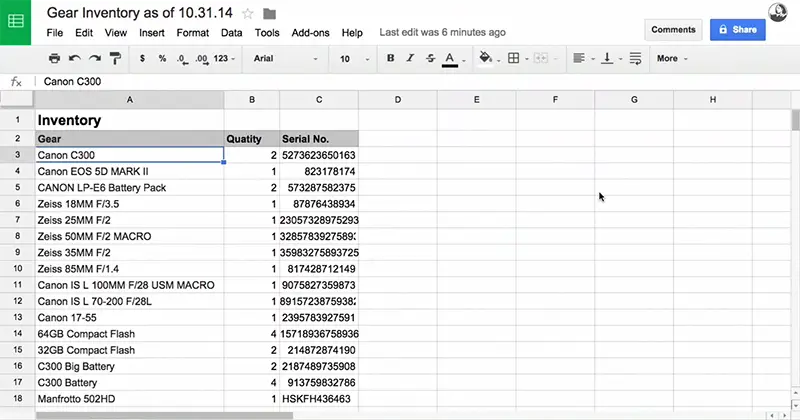Open the vertical align dropdown
Viewport: 800px width, 420px height.
(611, 58)
